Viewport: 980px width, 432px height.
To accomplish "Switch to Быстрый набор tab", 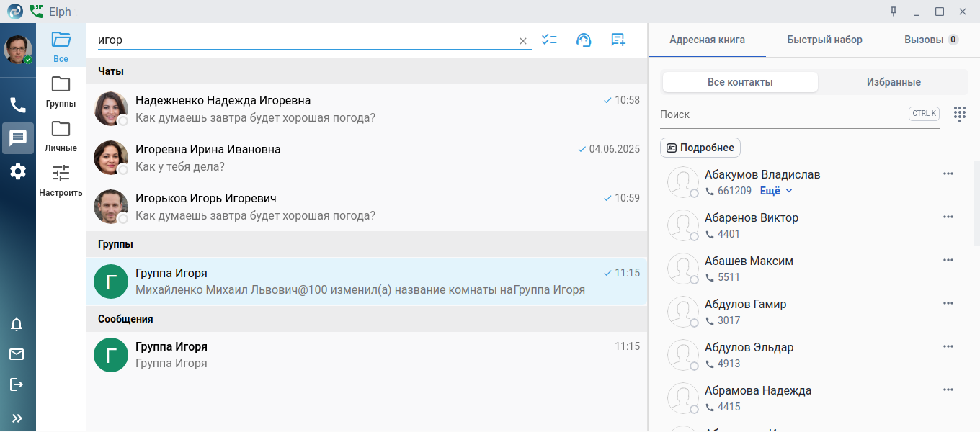I will (824, 40).
